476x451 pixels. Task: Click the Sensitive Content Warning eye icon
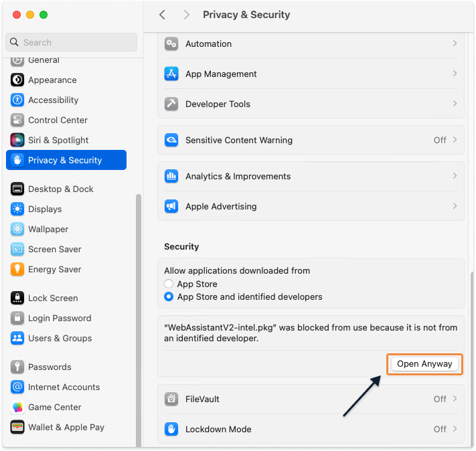[x=171, y=141]
